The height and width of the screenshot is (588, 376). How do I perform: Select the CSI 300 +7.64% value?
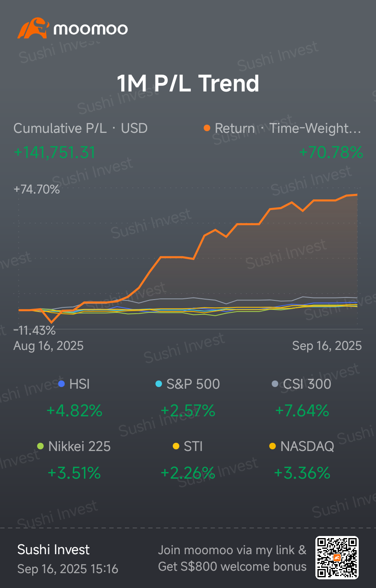(x=302, y=411)
